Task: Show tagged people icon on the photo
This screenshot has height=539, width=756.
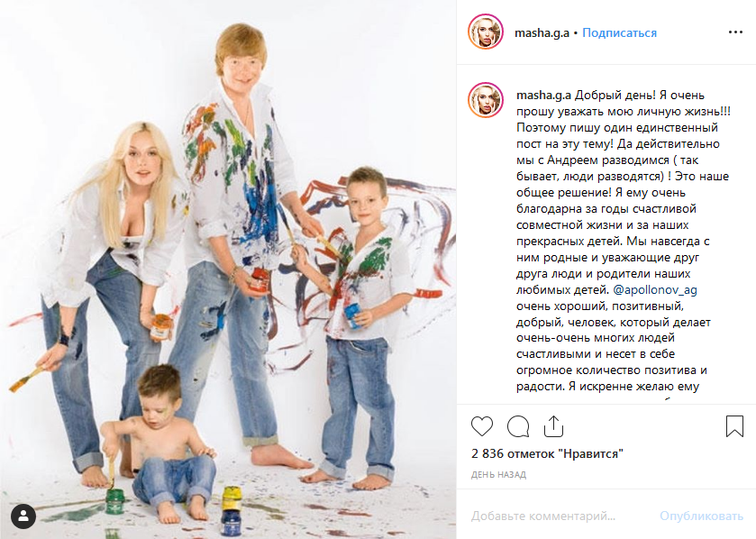Action: pos(23,516)
